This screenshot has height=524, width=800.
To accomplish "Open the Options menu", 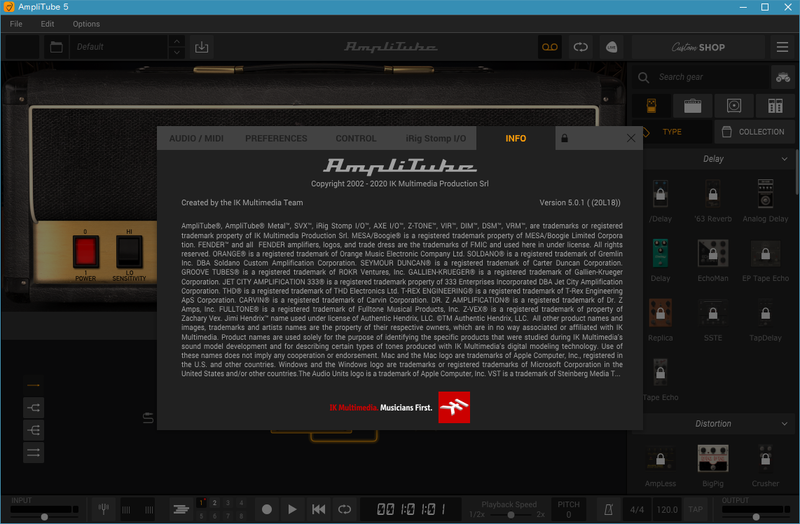I will click(x=86, y=24).
